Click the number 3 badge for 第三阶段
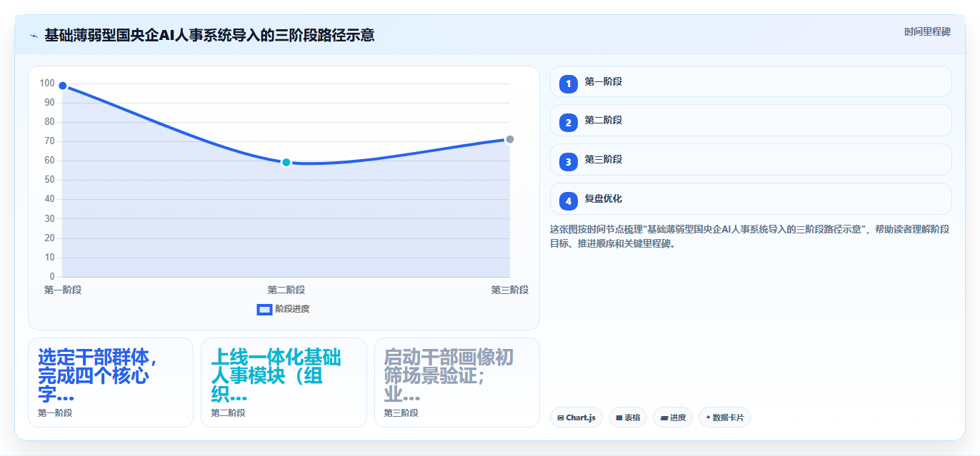 coord(569,162)
